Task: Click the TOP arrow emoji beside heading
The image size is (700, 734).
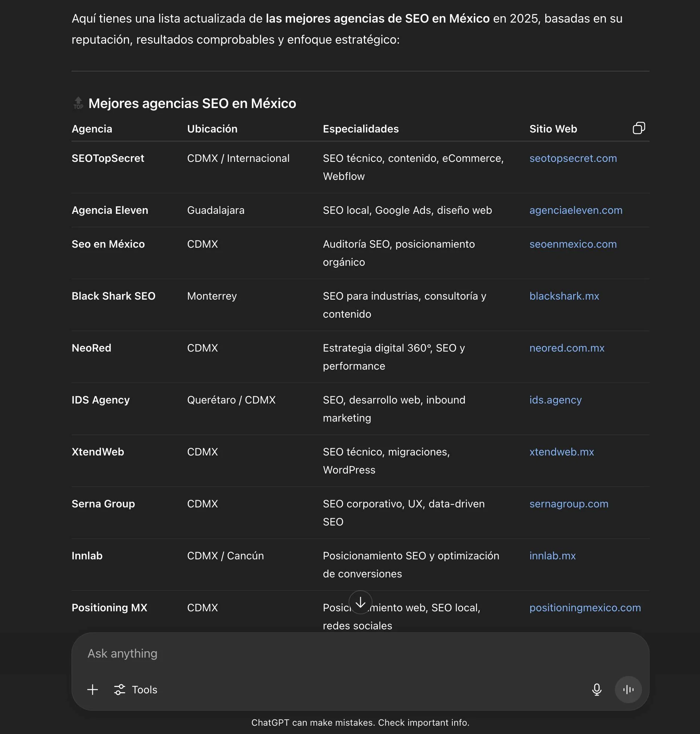Action: [78, 103]
